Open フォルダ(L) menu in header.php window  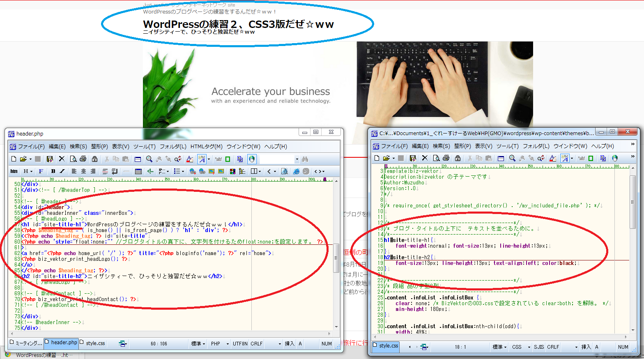[173, 147]
